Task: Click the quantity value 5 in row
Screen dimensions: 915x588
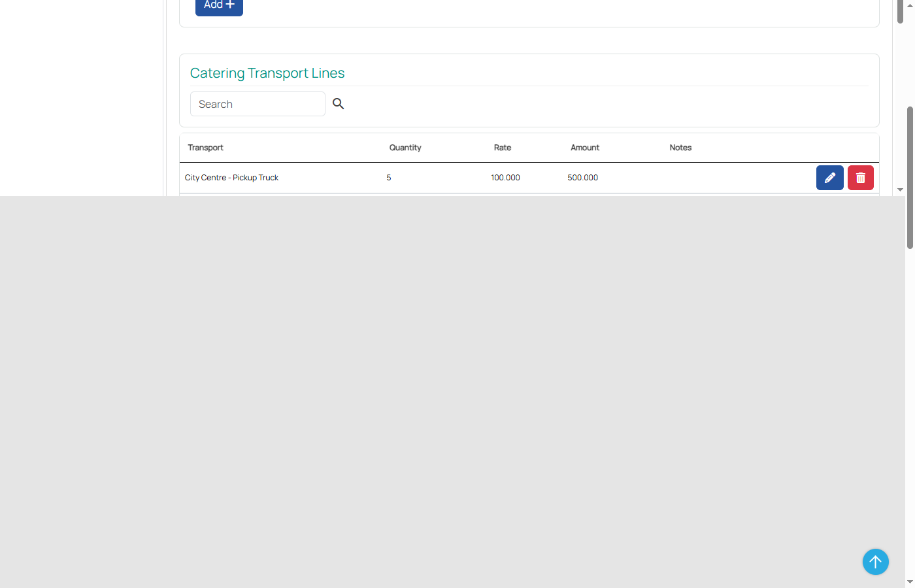Action: (x=389, y=178)
